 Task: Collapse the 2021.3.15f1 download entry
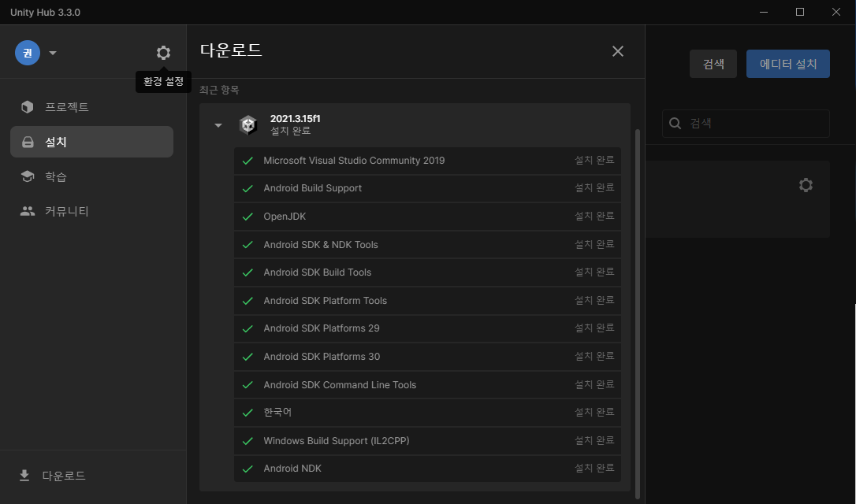point(218,125)
